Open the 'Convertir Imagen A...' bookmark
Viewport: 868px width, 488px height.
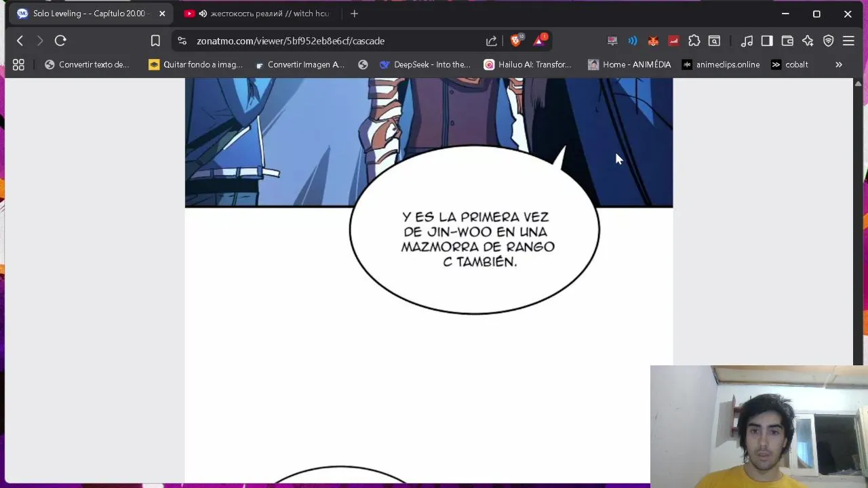[x=300, y=64]
